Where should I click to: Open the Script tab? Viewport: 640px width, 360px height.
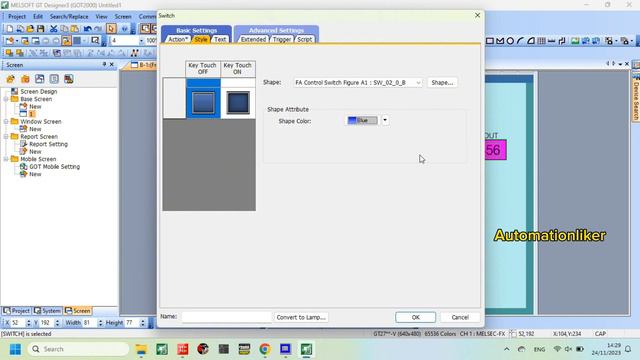(x=305, y=39)
